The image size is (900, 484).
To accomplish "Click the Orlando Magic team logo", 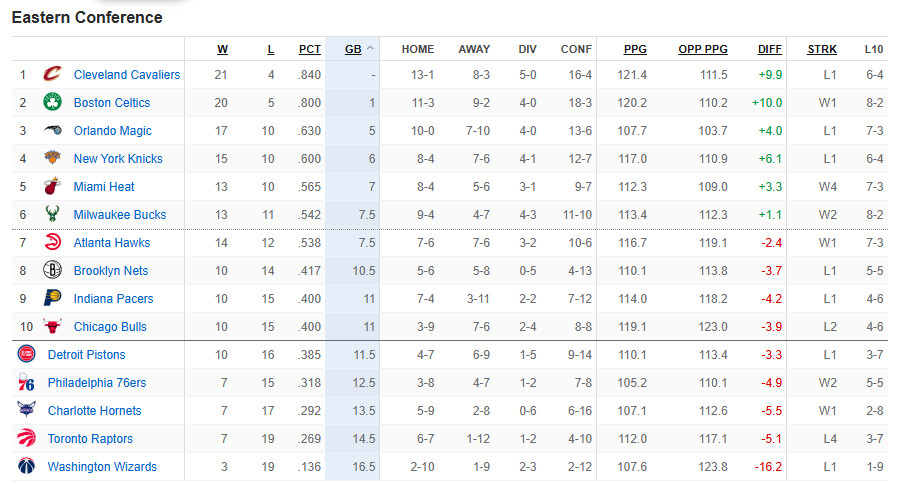I will pyautogui.click(x=52, y=130).
